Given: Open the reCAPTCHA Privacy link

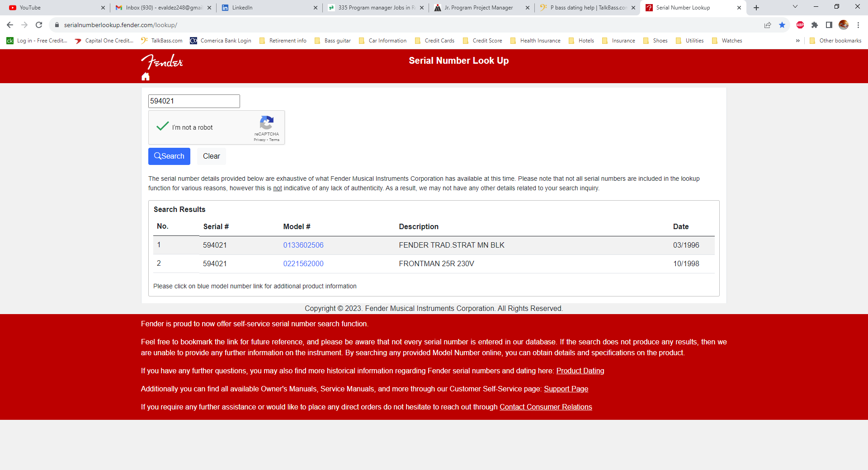Looking at the screenshot, I should [259, 140].
